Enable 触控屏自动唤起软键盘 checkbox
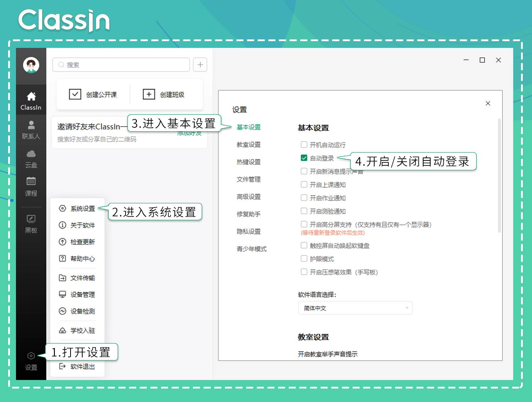Screen dimensions: 532x402 tap(304, 245)
